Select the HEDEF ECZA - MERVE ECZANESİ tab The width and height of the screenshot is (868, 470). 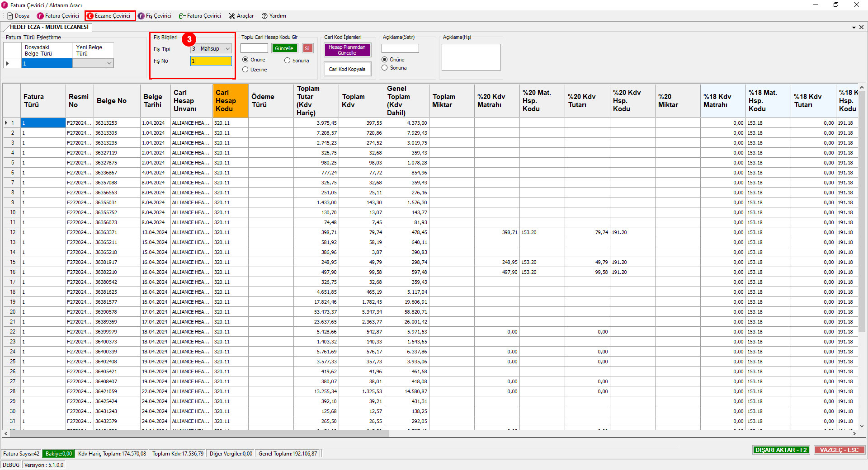coord(49,27)
